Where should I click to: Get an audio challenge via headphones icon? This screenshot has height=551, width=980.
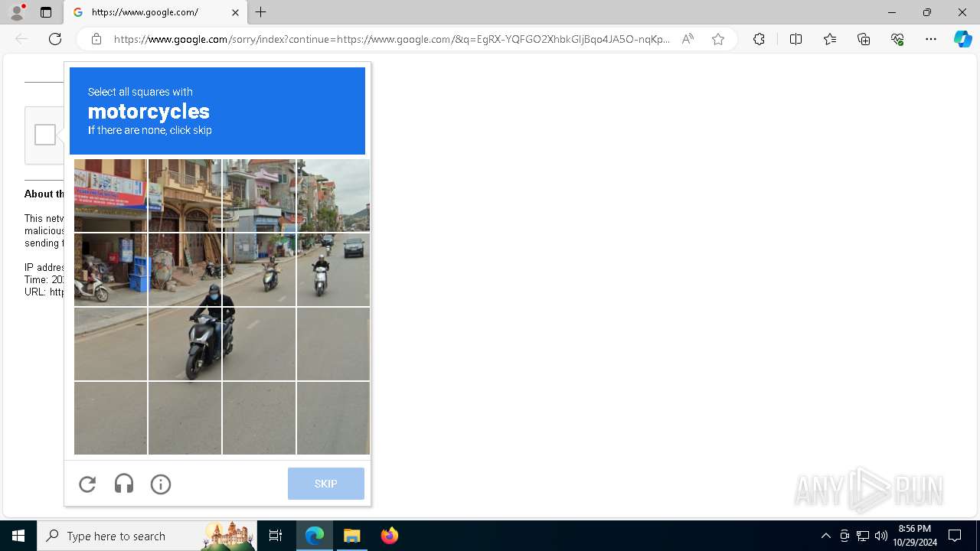click(x=124, y=484)
